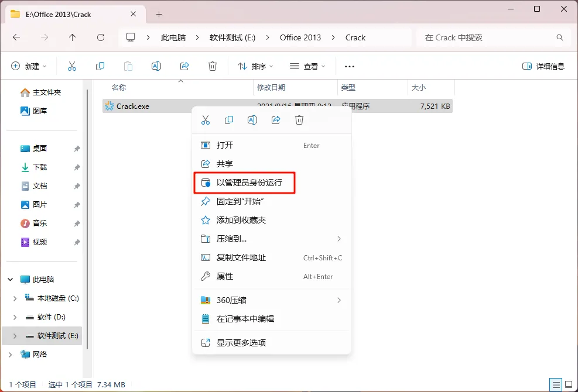Screen dimensions: 578x392
Task: Click Copy icon in context menu
Action: point(229,120)
